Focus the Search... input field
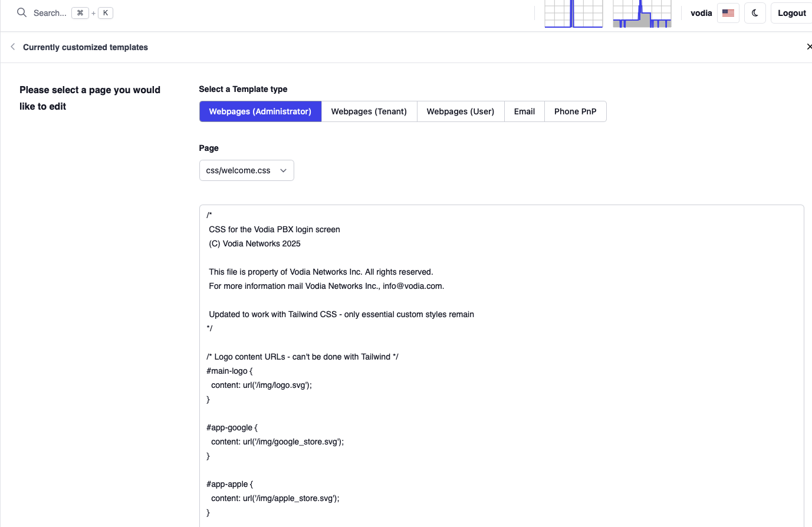Screen dimensions: 812x527 pos(50,13)
